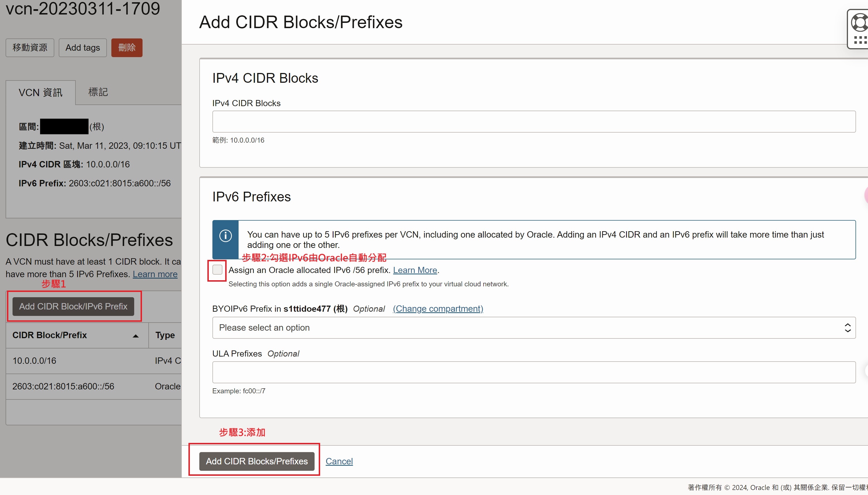Open the Learn more link under CIDR Blocks/Prefixes
Image resolution: width=868 pixels, height=495 pixels.
(155, 274)
